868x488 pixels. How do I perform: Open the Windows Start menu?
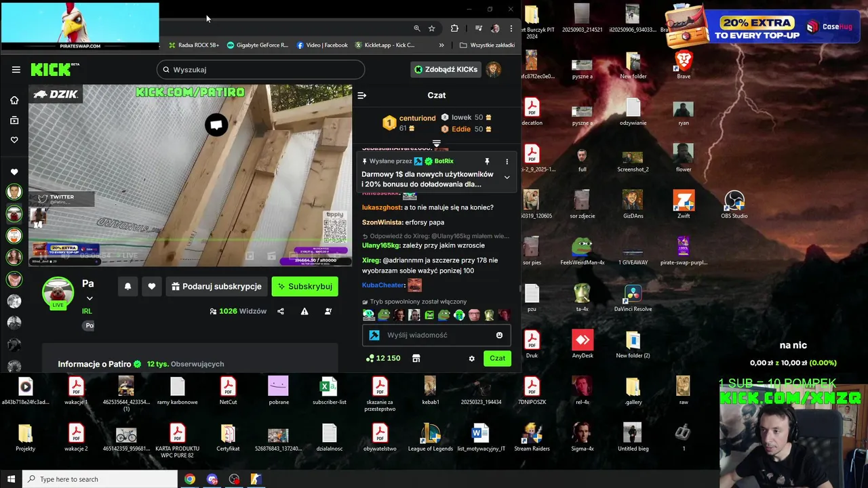point(11,479)
